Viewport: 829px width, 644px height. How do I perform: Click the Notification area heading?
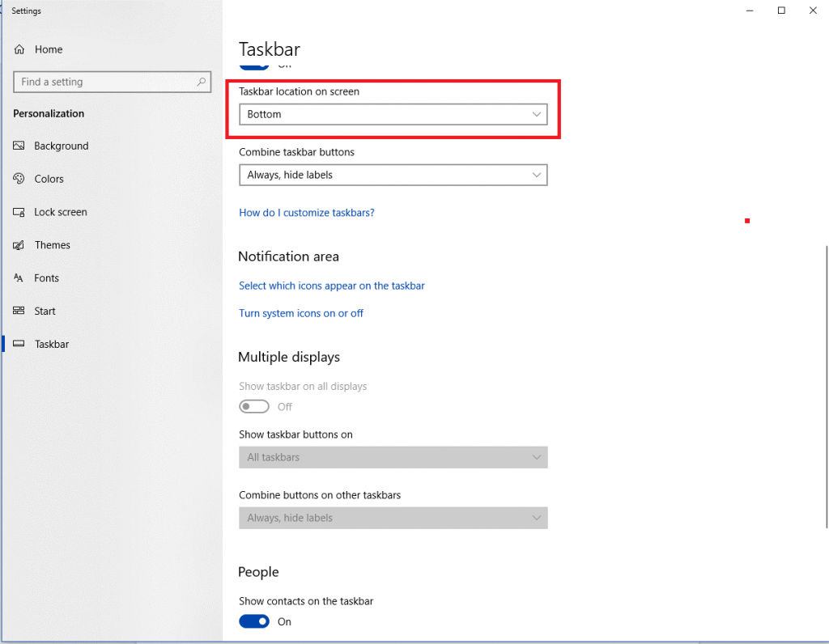tap(289, 256)
